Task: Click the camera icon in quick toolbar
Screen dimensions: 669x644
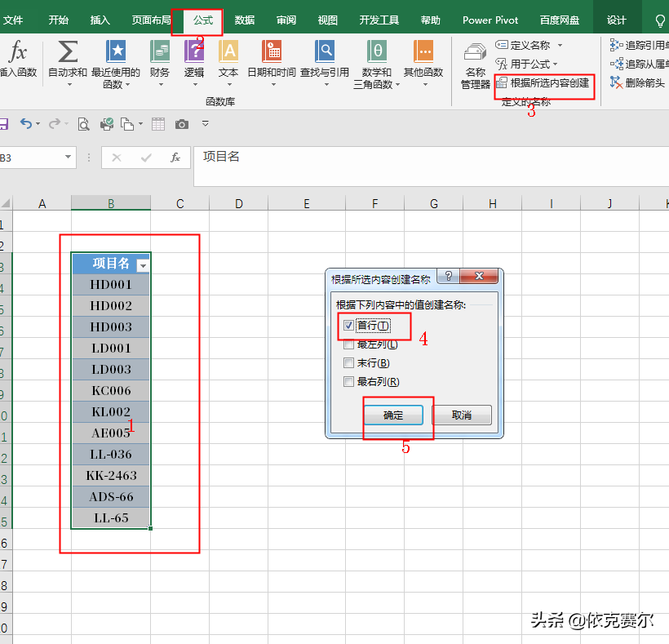Action: (182, 124)
